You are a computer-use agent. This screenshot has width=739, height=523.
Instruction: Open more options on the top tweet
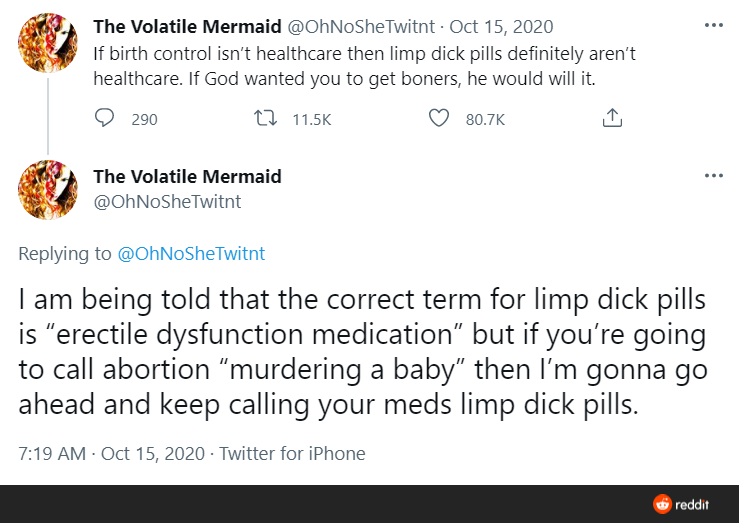click(x=713, y=23)
